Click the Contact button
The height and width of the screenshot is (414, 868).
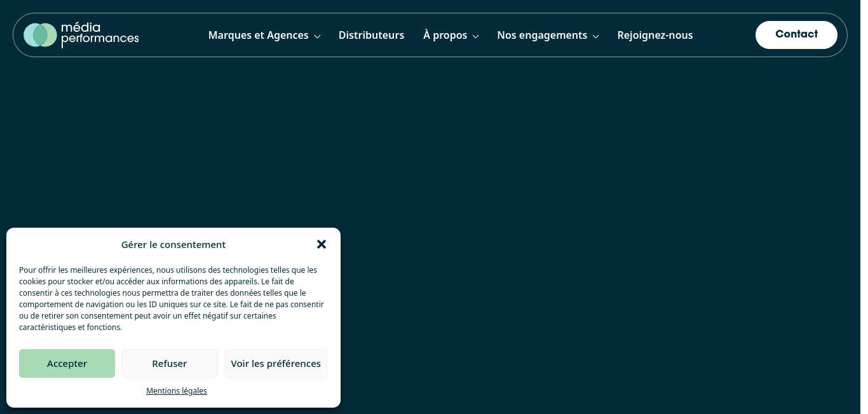pyautogui.click(x=796, y=34)
